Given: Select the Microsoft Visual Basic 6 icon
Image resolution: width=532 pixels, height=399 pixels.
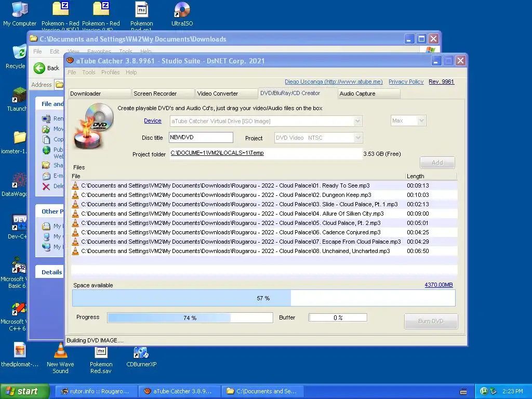Looking at the screenshot, I should [14, 272].
